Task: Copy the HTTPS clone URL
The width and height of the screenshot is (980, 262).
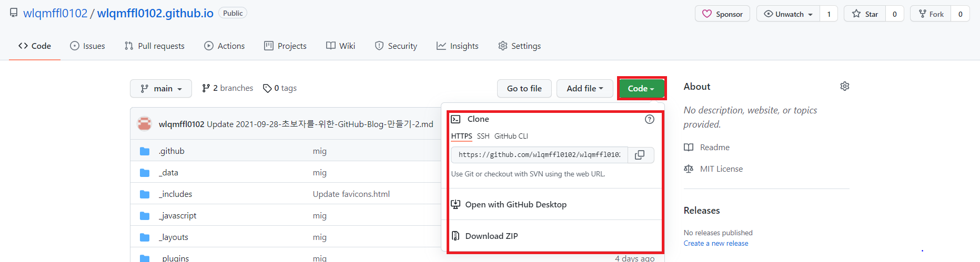Action: [640, 155]
